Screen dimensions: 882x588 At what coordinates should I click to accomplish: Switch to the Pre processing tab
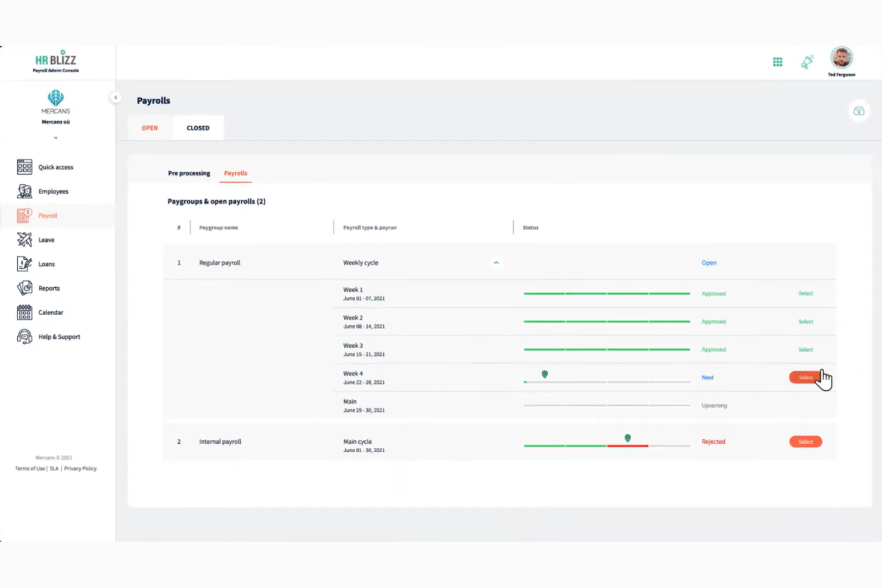point(189,173)
